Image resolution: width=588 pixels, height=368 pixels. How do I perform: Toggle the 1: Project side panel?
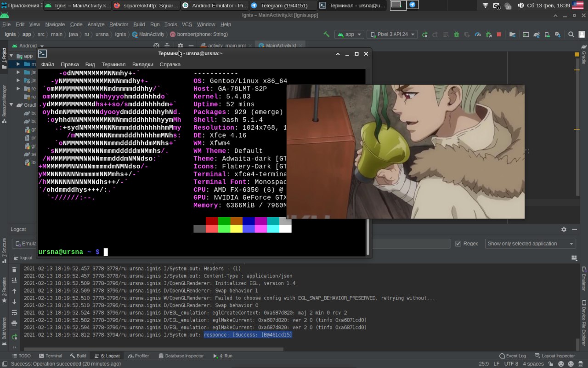pos(4,58)
